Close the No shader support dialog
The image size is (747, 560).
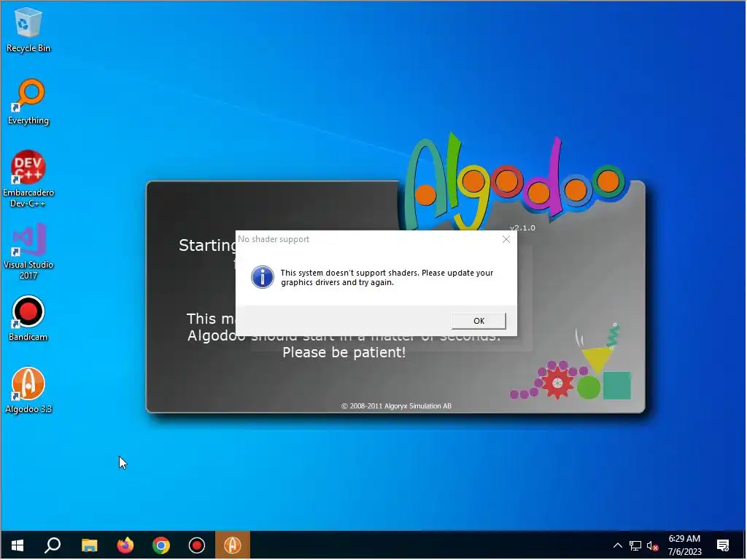[x=506, y=239]
